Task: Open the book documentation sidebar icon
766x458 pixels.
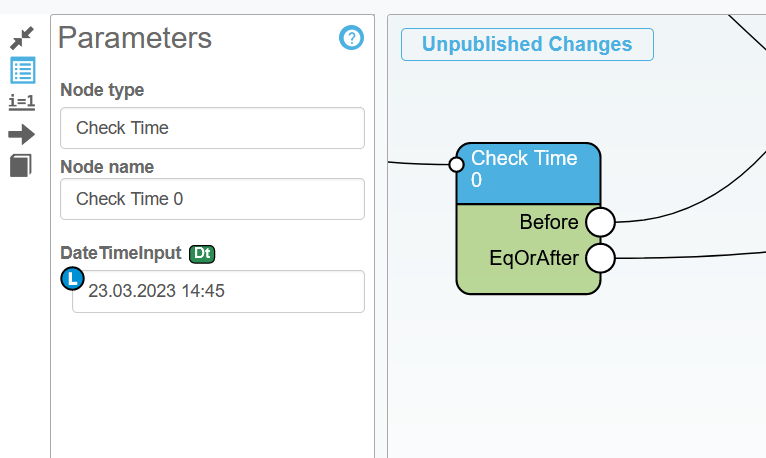Action: (22, 165)
